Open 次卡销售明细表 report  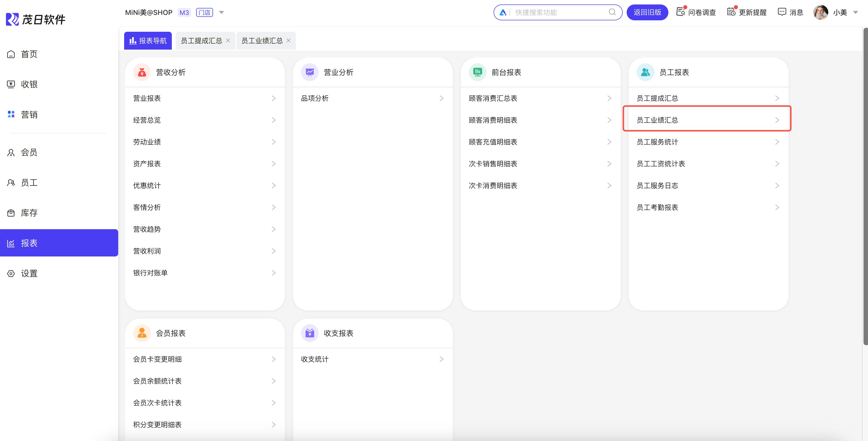point(541,164)
